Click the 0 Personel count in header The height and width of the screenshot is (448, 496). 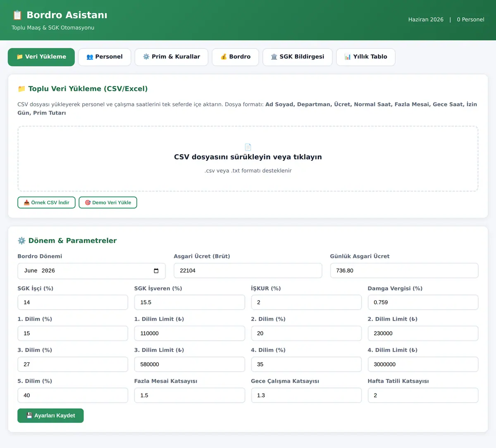[x=470, y=19]
